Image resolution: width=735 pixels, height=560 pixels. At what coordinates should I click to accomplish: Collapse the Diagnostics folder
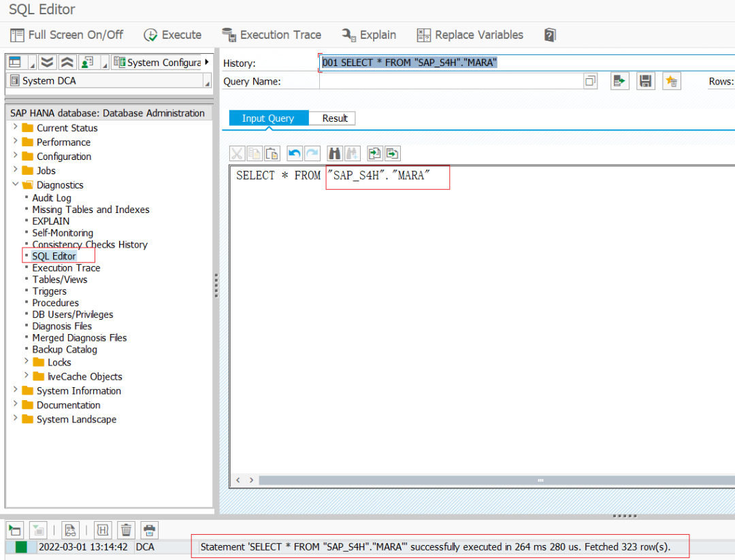tap(16, 184)
